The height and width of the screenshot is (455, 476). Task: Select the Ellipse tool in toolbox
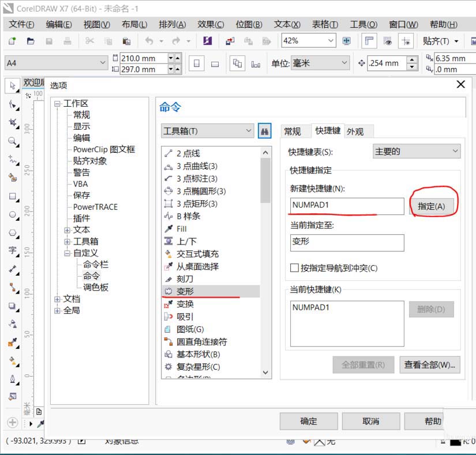click(13, 215)
